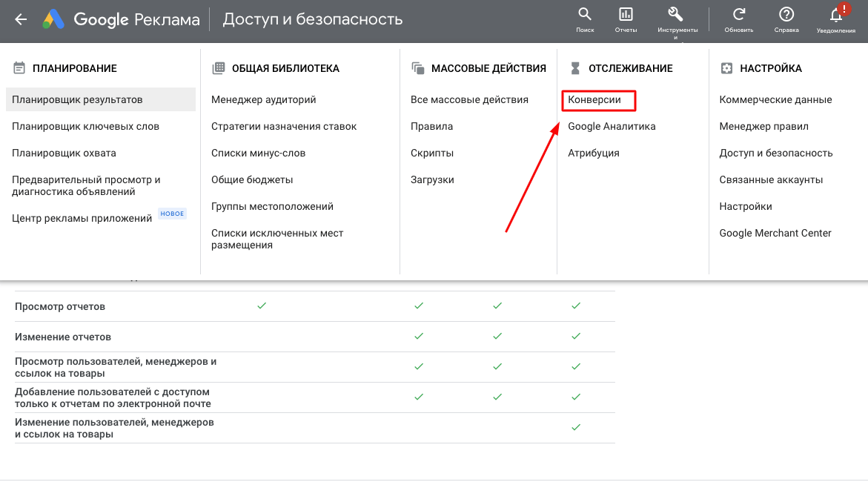Open Менеджер правил
The height and width of the screenshot is (482, 868).
click(x=763, y=126)
